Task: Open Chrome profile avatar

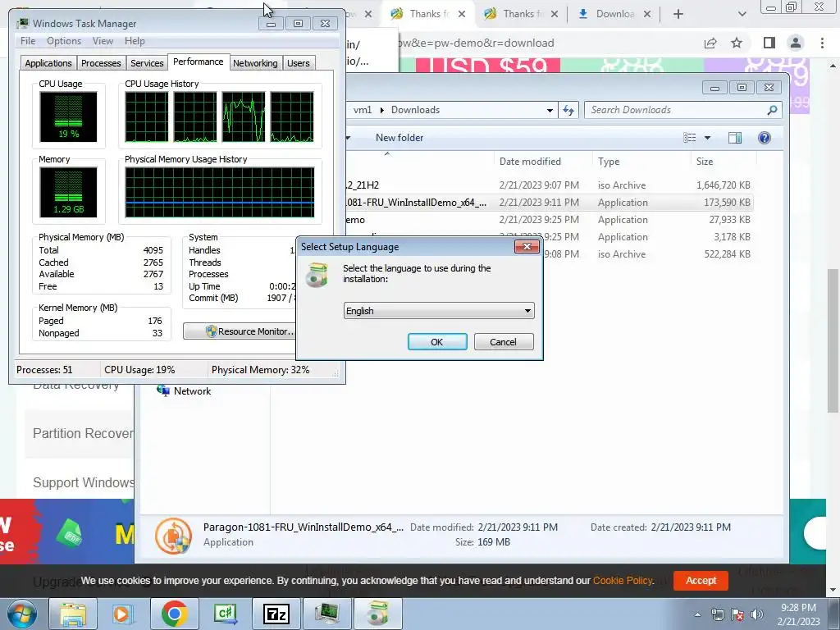Action: 796,43
